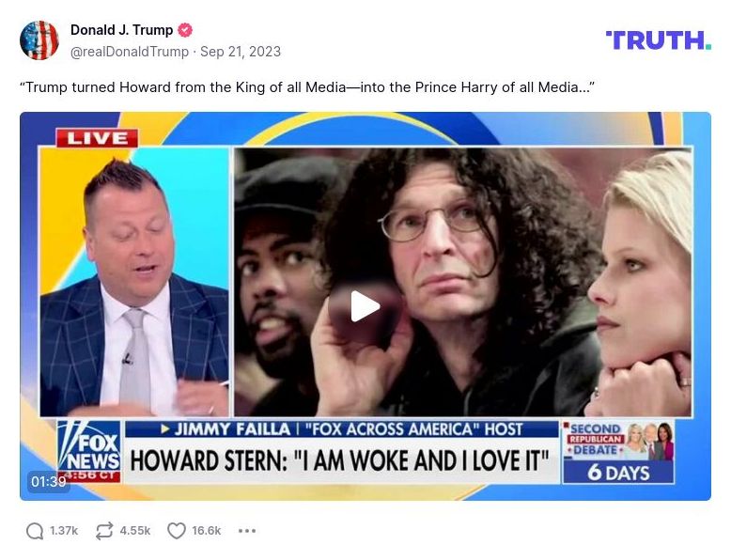Screen dimensions: 731x560
Task: Open the flag-themed profile avatar
Action: (x=39, y=40)
